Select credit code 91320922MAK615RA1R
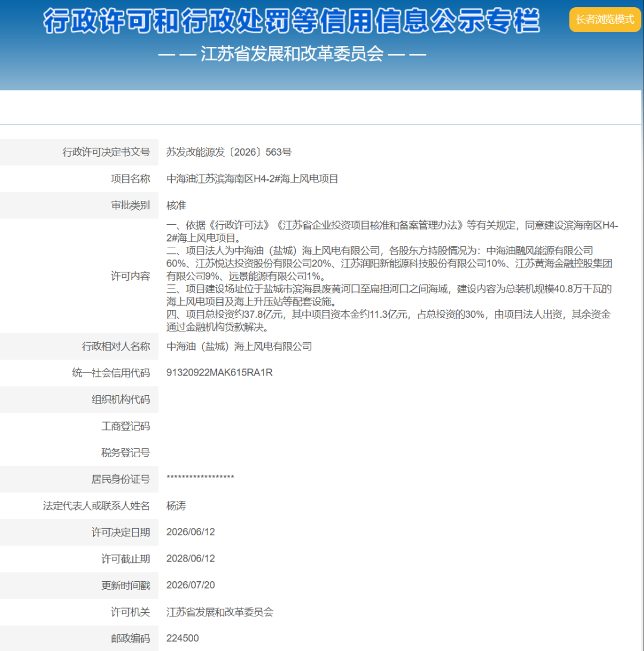Viewport: 644px width, 651px height. tap(219, 373)
